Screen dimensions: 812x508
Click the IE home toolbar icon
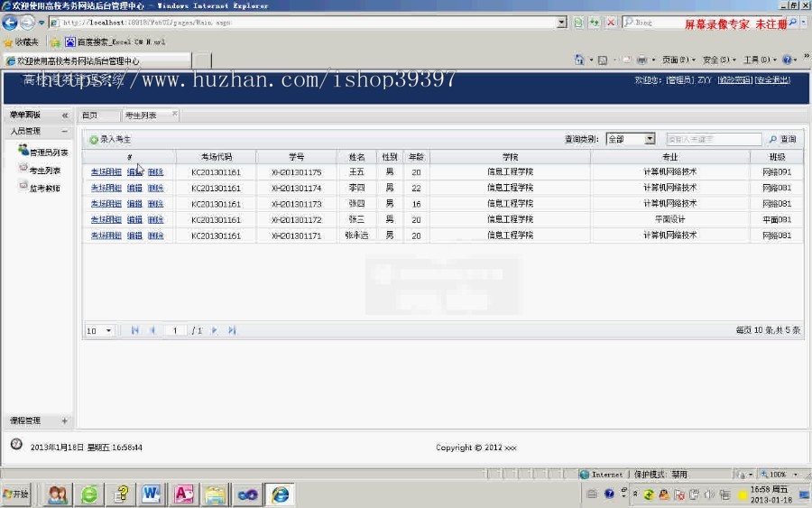point(579,60)
